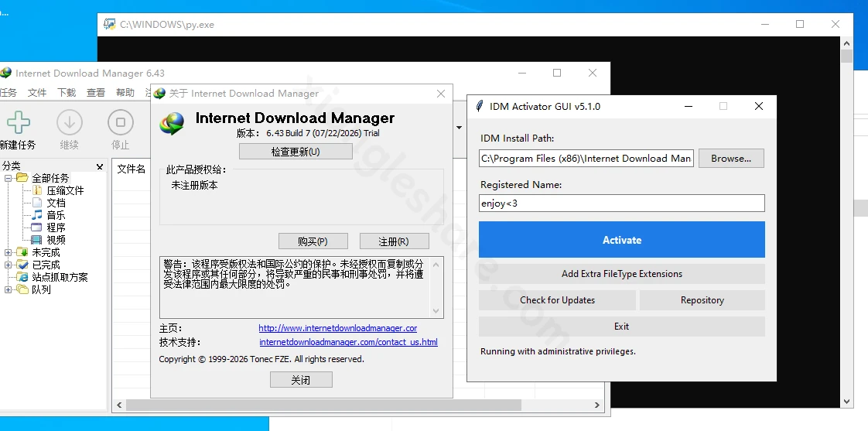Click the IDM globe logo in About dialog
The image size is (868, 431).
point(172,124)
